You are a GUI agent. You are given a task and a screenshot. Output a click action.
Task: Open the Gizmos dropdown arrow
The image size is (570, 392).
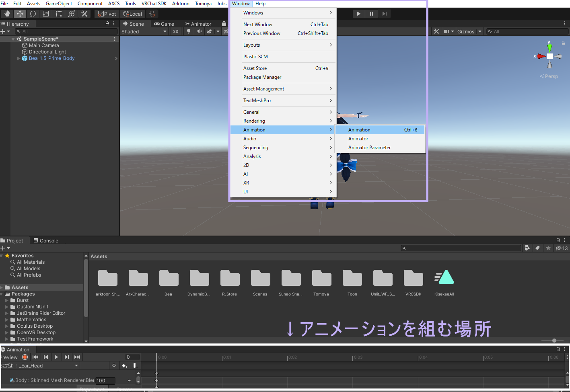coord(480,31)
